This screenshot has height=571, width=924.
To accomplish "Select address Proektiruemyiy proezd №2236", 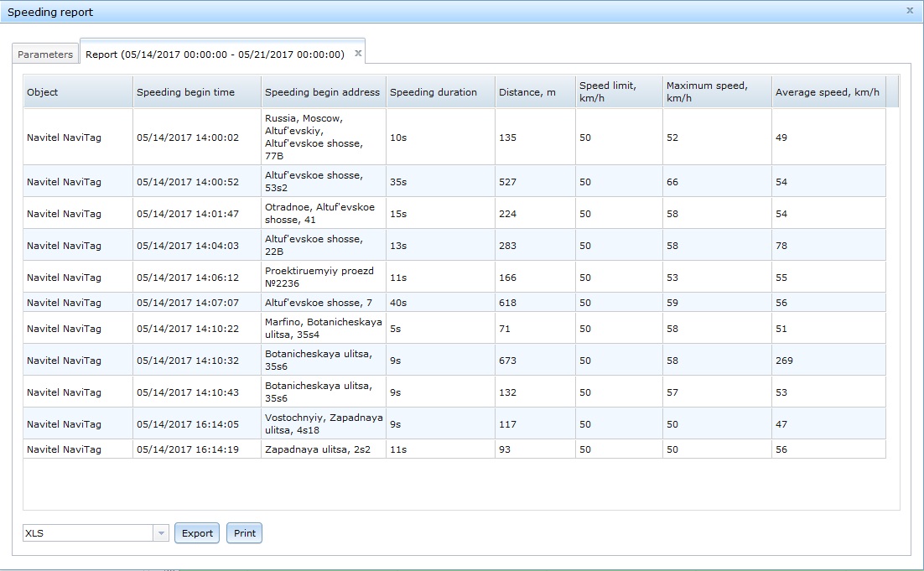I will (x=323, y=278).
